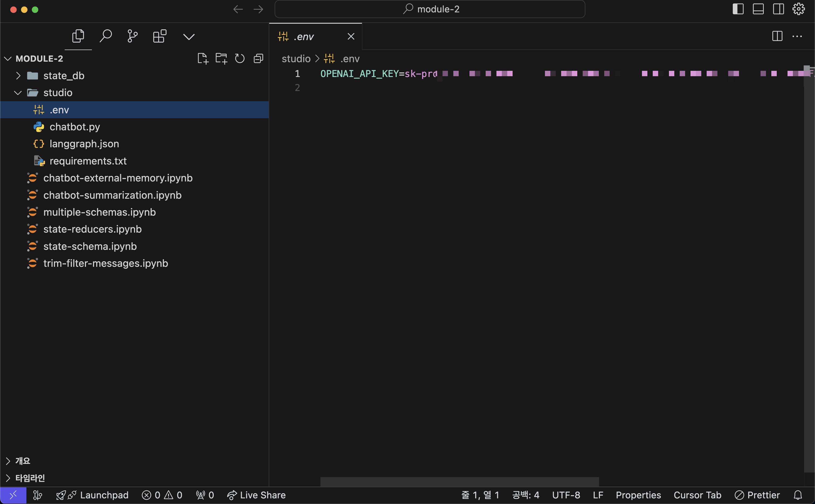815x504 pixels.
Task: Toggle the bottom panel visibility
Action: click(x=758, y=9)
